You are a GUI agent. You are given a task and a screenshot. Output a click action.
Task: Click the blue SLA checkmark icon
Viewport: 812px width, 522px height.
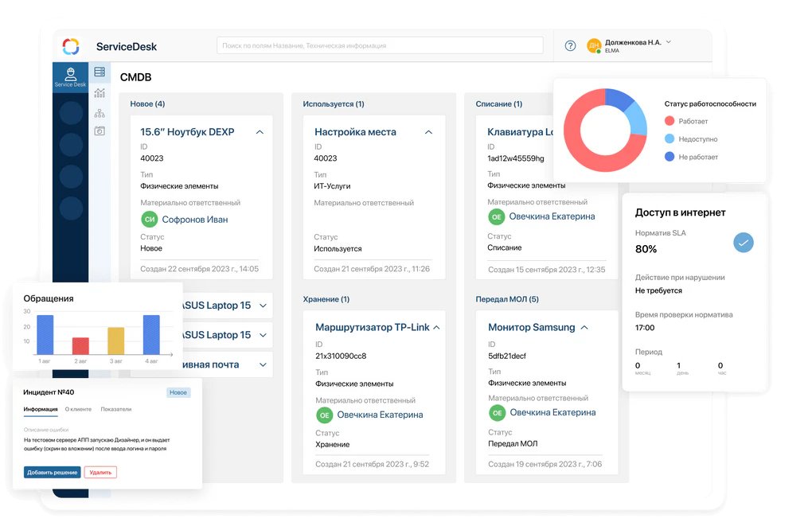coord(743,243)
